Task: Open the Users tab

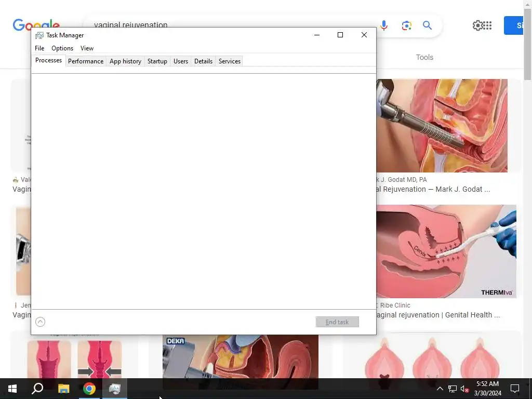Action: (x=180, y=61)
